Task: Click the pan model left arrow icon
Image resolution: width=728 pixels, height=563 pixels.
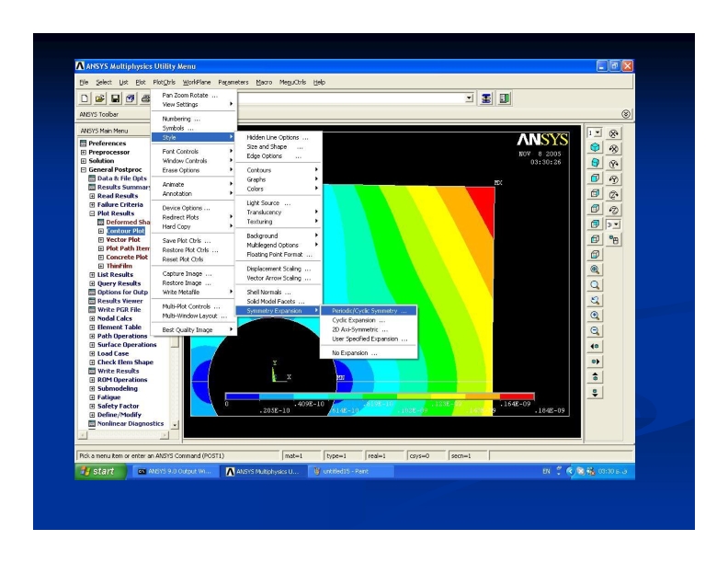Action: click(596, 346)
